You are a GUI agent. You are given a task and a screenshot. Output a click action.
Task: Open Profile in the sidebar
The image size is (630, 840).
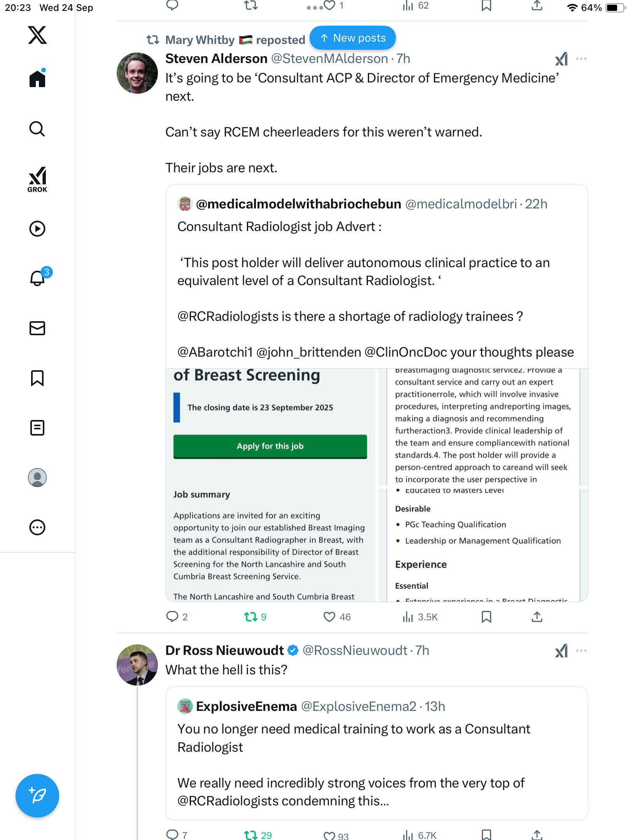tap(37, 478)
